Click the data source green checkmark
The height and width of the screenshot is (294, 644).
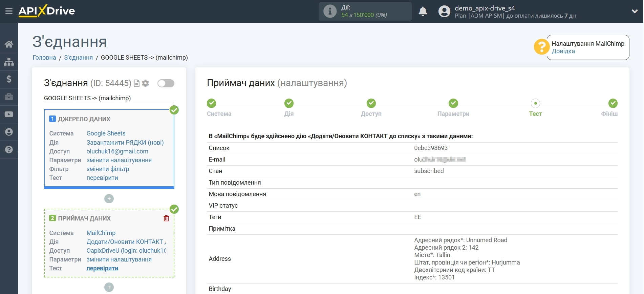[174, 110]
